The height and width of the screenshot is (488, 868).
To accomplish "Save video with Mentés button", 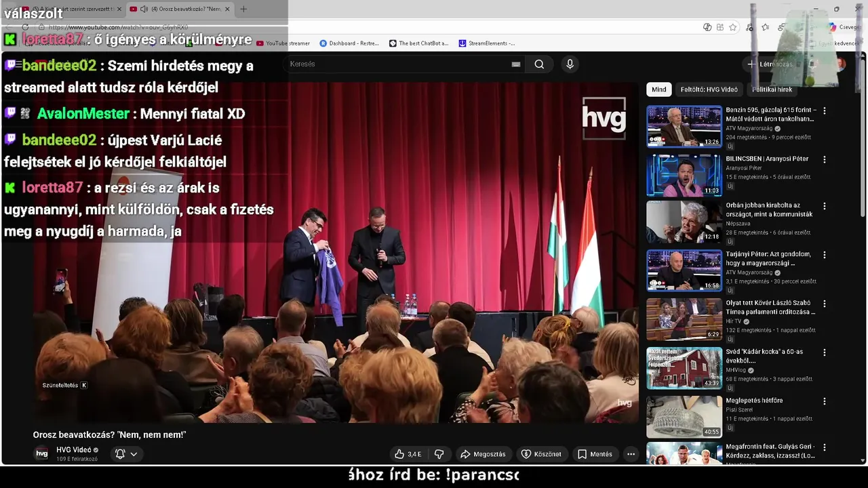I will click(x=595, y=454).
